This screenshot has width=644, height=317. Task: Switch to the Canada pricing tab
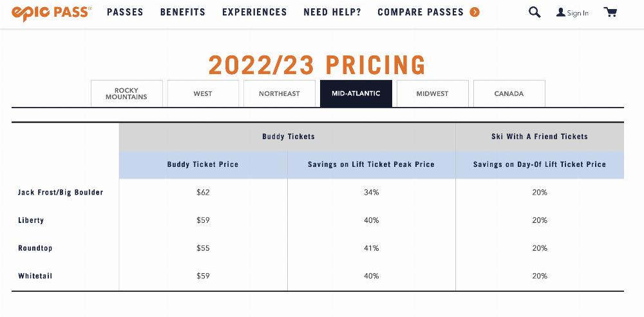click(509, 93)
